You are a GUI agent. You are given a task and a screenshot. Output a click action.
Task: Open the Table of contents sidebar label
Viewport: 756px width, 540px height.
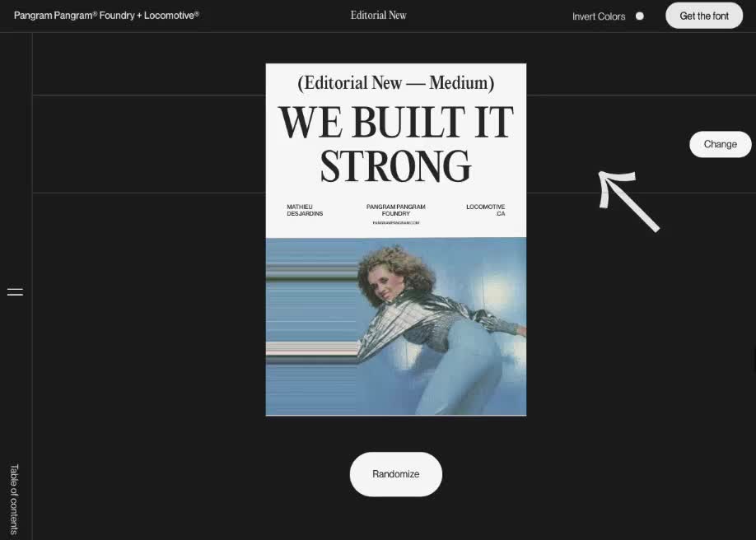click(15, 499)
